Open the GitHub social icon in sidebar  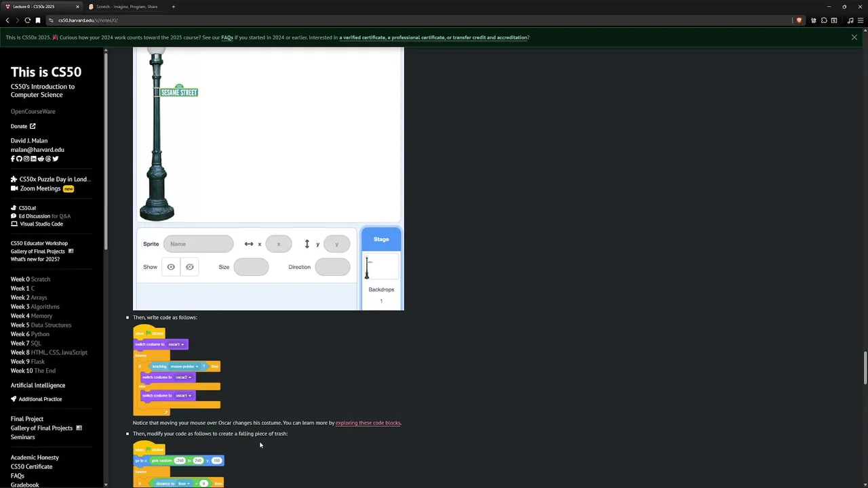pyautogui.click(x=19, y=159)
